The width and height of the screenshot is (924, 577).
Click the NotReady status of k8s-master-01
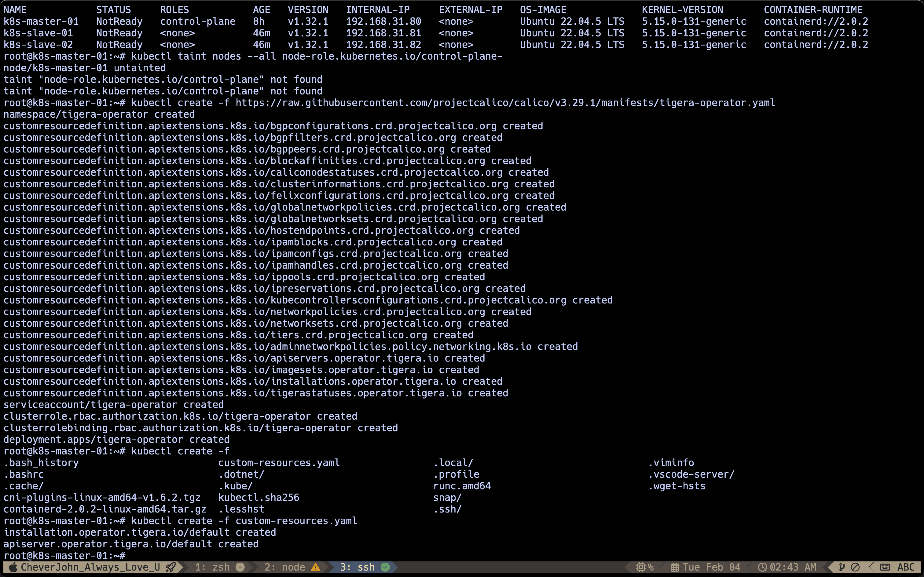click(x=119, y=21)
